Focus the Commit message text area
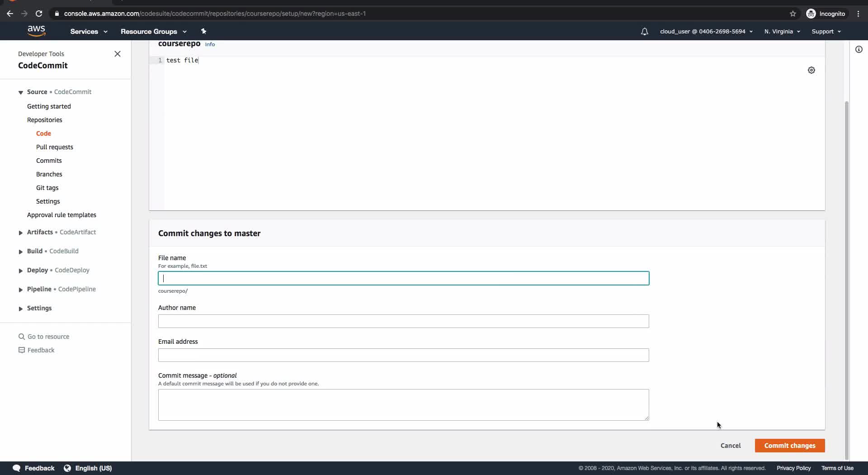This screenshot has width=868, height=475. click(x=404, y=405)
